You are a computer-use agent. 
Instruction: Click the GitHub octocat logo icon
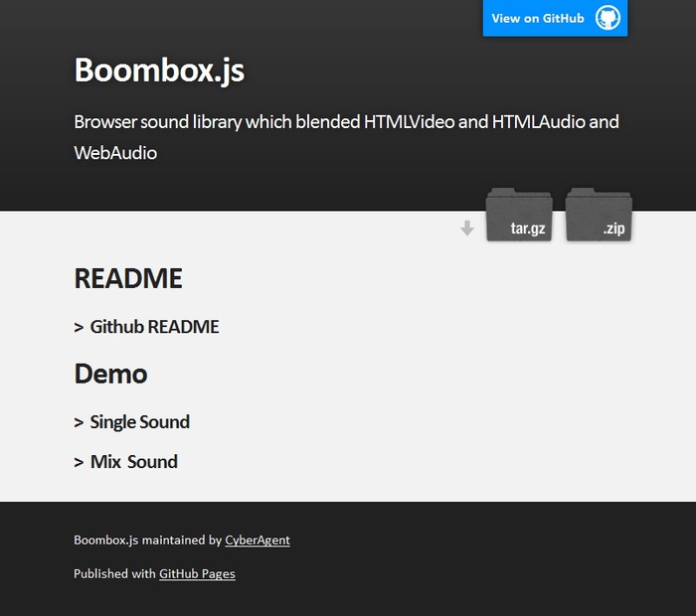coord(608,18)
